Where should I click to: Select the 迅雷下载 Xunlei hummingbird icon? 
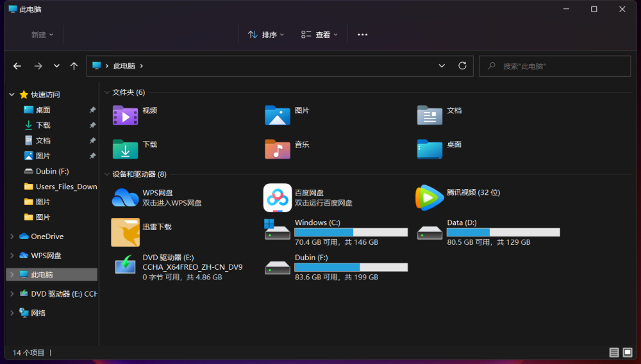(x=125, y=232)
